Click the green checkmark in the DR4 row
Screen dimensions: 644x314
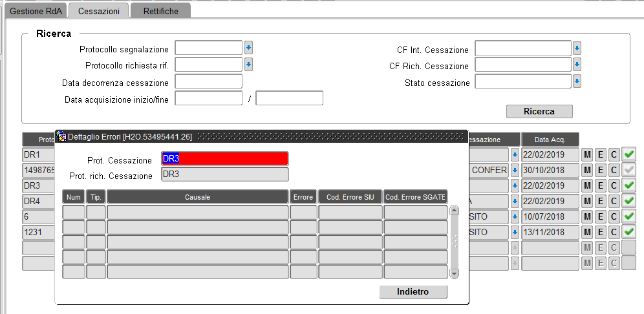click(x=628, y=201)
